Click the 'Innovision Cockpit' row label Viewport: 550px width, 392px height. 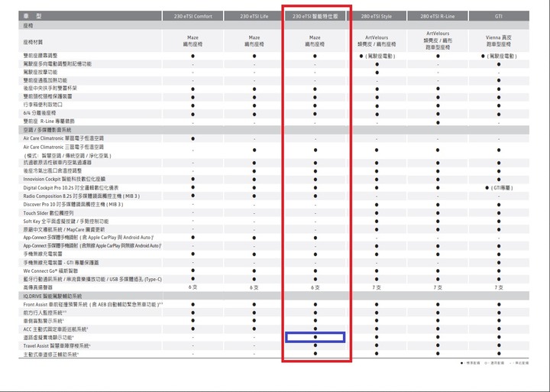click(64, 180)
